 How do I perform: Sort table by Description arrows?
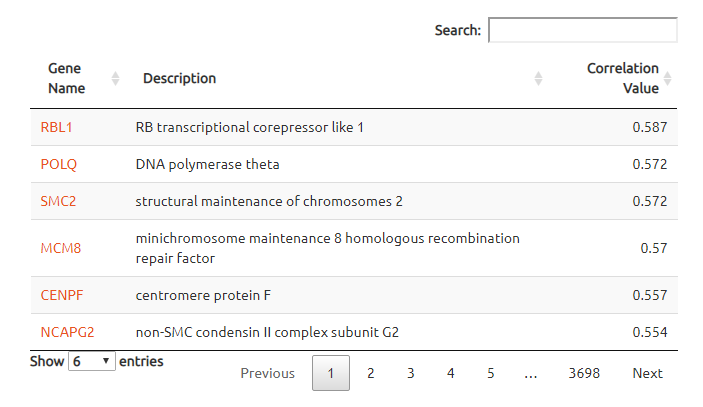click(538, 78)
